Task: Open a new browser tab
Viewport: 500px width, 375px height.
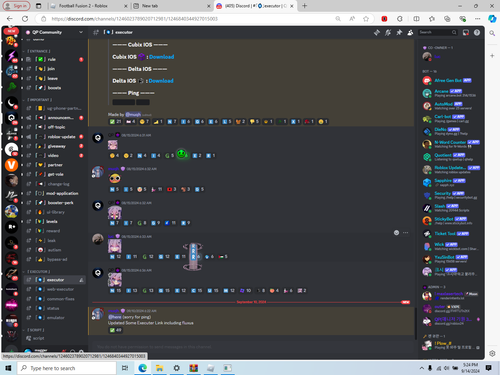Action: click(x=304, y=6)
